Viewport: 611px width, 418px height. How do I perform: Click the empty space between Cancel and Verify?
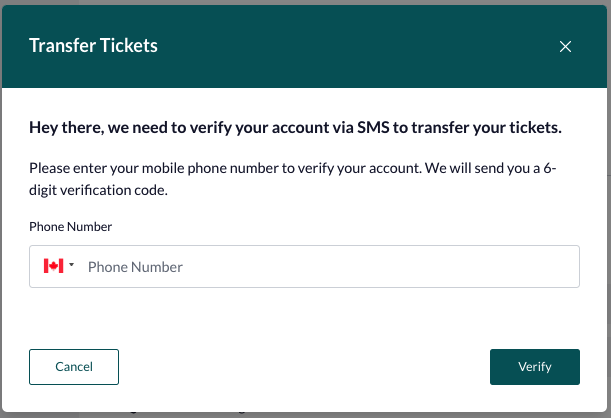[304, 367]
